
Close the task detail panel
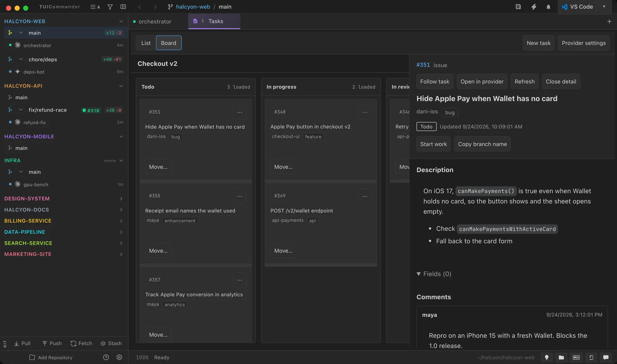561,81
